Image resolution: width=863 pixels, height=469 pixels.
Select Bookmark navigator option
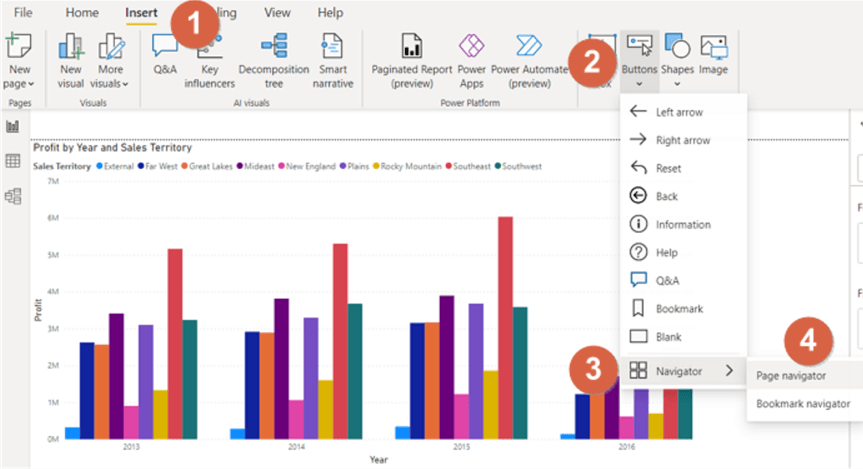tap(803, 404)
